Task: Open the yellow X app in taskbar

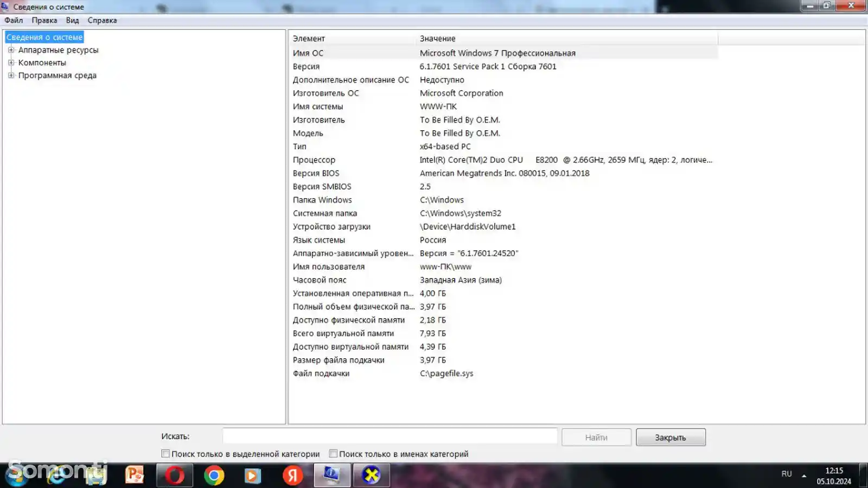Action: [372, 476]
